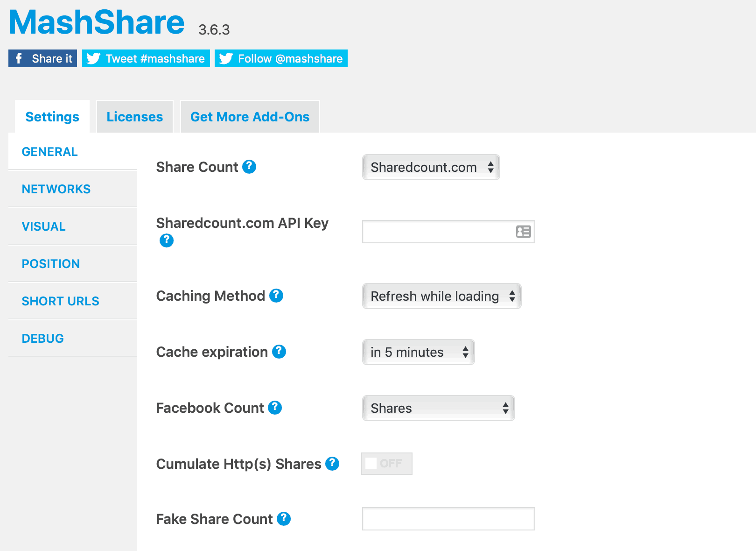Click the Twitter bird on Follow @mashshare button
The height and width of the screenshot is (551, 756).
(x=226, y=58)
